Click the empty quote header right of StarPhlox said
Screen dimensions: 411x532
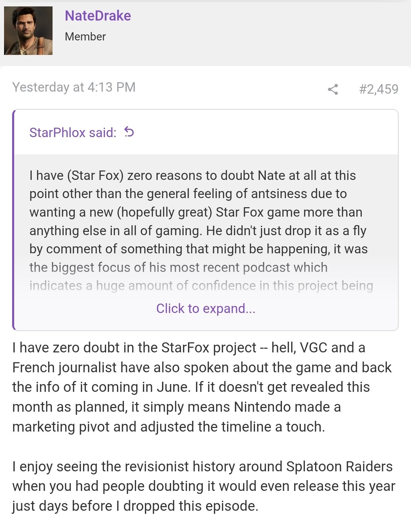click(x=263, y=132)
